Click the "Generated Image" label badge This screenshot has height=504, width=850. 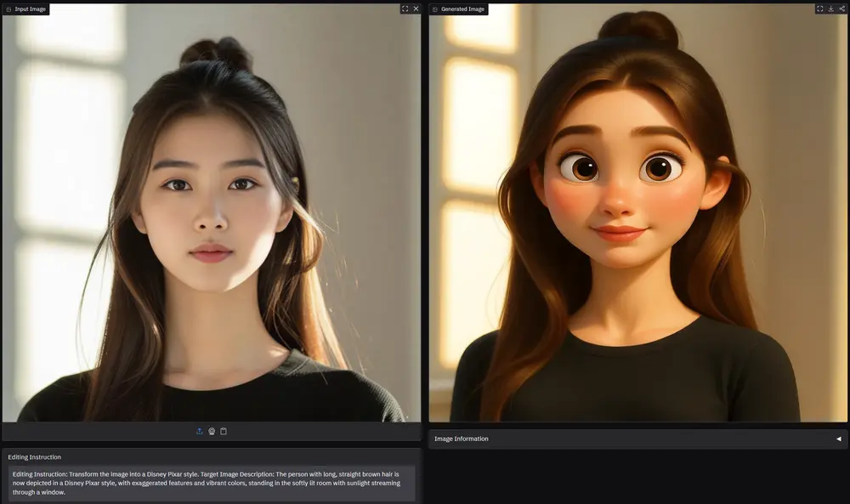click(x=459, y=9)
